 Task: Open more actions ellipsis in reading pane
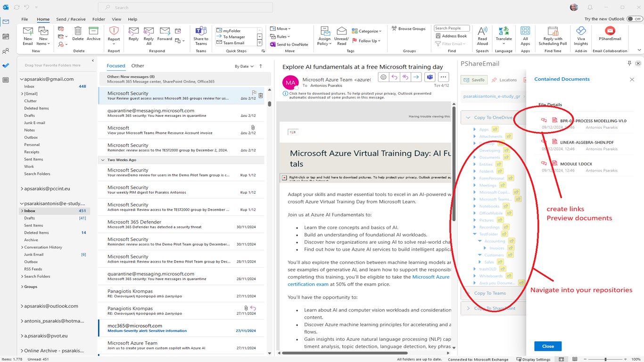click(443, 77)
